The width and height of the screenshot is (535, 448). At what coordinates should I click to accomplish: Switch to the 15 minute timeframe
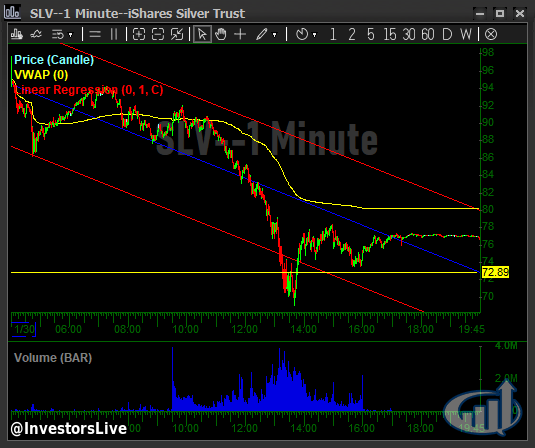tap(390, 34)
